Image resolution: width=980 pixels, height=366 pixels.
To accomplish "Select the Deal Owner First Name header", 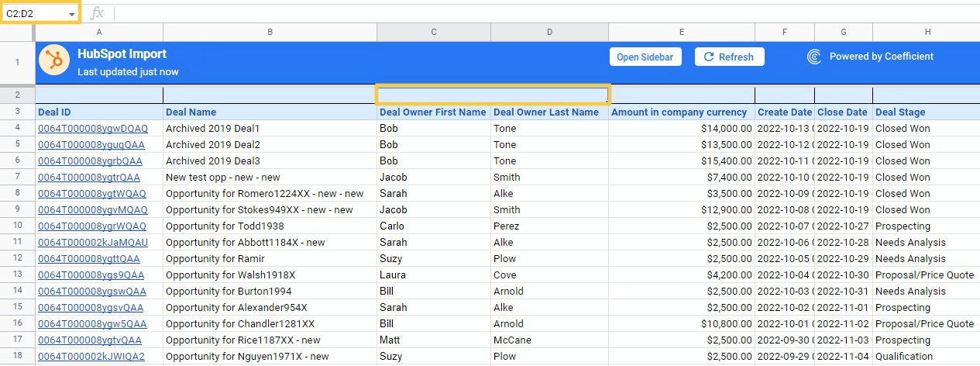I will (x=432, y=112).
